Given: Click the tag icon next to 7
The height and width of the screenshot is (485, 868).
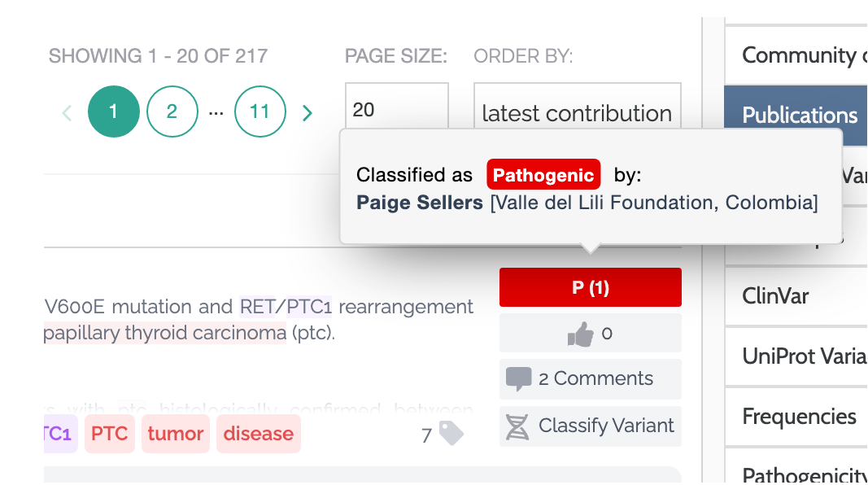Looking at the screenshot, I should (451, 434).
